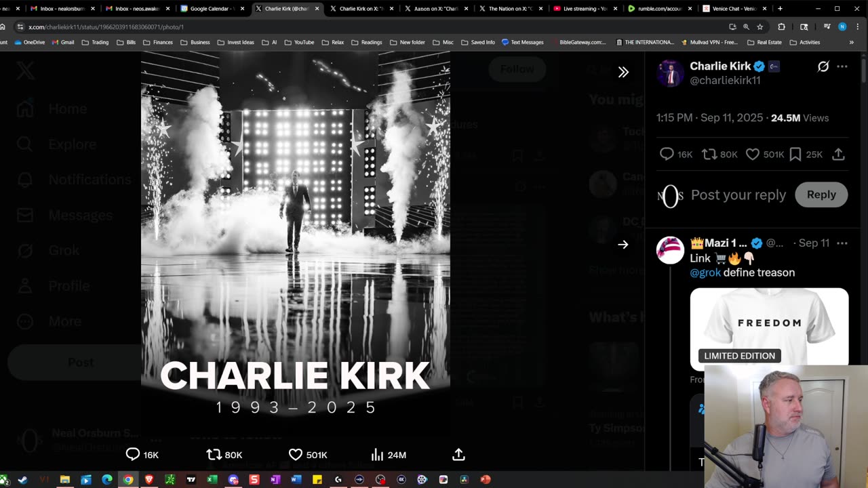868x488 pixels.
Task: Click the reply count 16K under photo
Action: (x=142, y=455)
